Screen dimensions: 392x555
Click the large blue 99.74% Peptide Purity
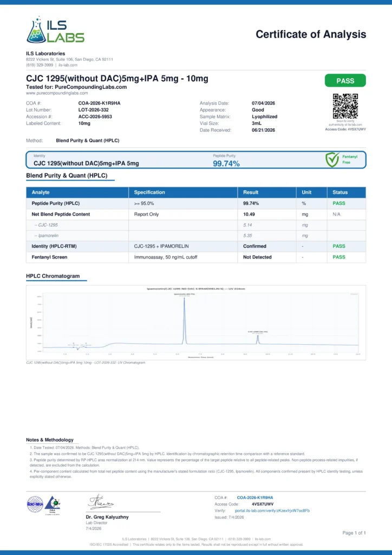(x=226, y=164)
